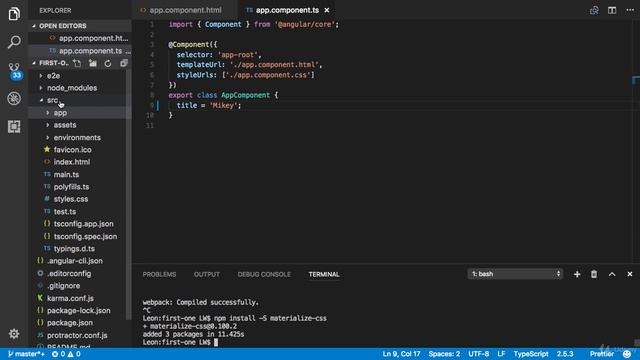Change encoding via UTF-8 indicator
Viewport: 640px width, 360px height.
(478, 354)
